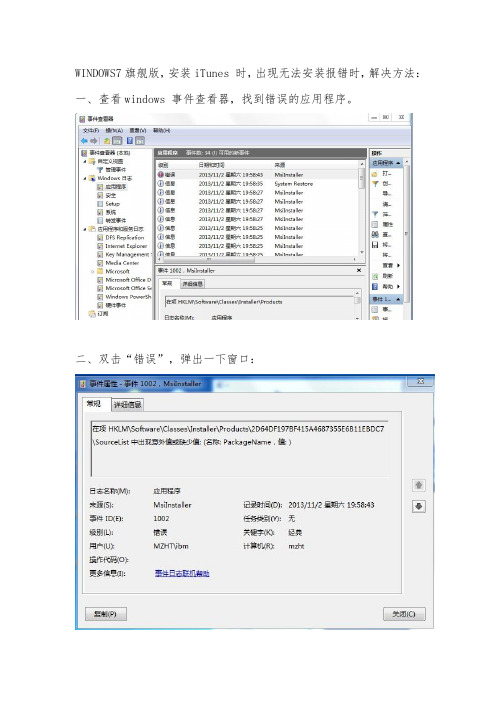496x702 pixels.
Task: Open the 帮助 submenu in actions pane
Action: click(386, 287)
